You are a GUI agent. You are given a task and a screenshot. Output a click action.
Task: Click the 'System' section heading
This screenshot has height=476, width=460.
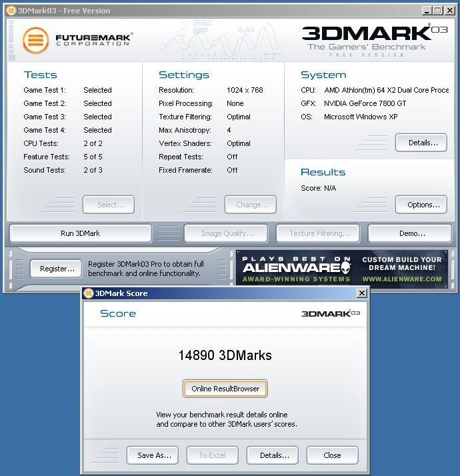323,75
